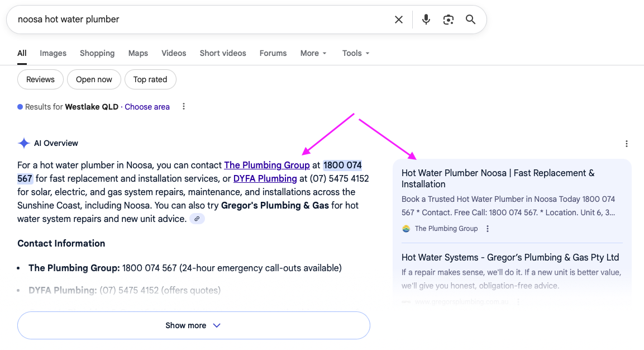Open the Maps results tab
Screen dimensions: 644x350
(137, 53)
